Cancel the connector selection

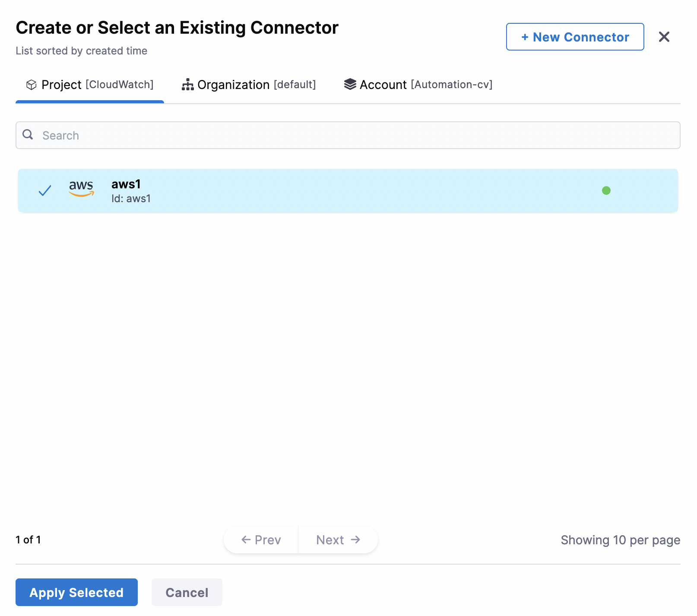[x=187, y=592]
